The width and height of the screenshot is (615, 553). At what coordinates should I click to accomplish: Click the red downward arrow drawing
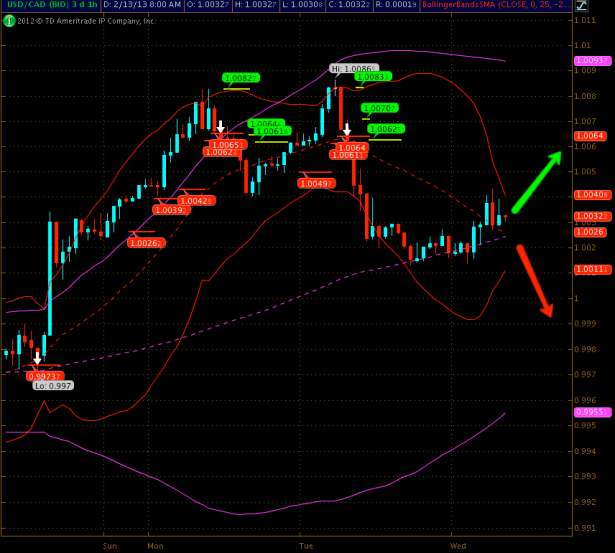(x=535, y=281)
